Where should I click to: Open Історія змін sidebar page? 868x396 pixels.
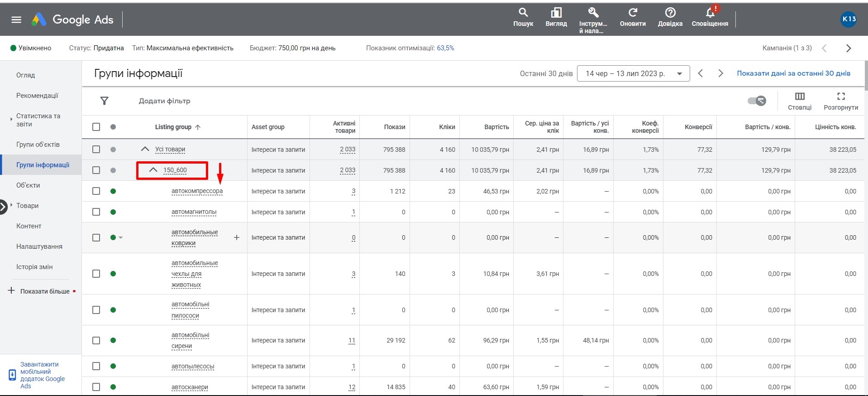pyautogui.click(x=34, y=267)
